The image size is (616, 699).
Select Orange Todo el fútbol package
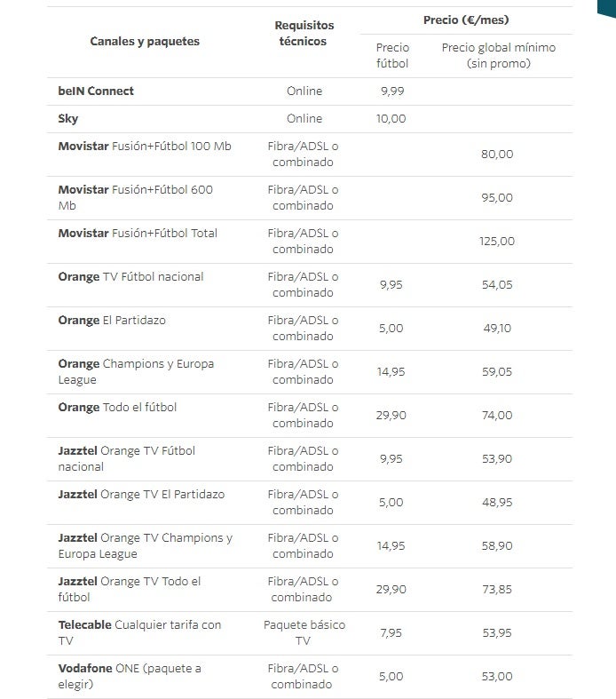tap(117, 408)
